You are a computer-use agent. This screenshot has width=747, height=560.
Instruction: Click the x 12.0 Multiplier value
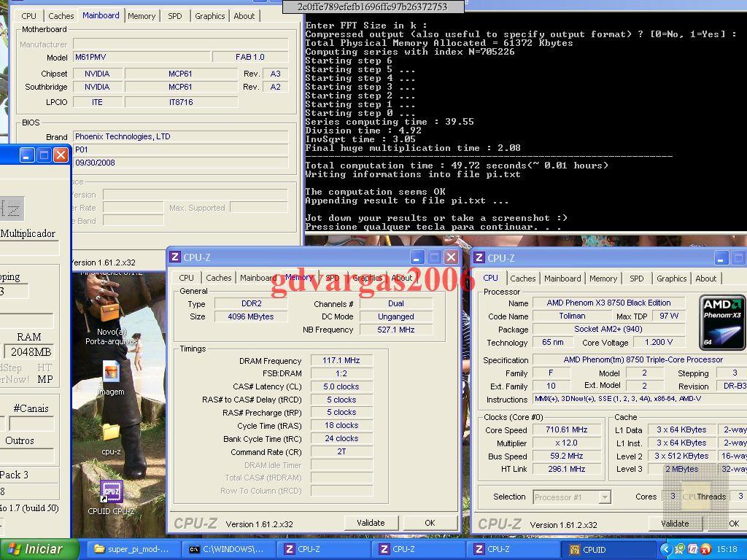[x=566, y=443]
